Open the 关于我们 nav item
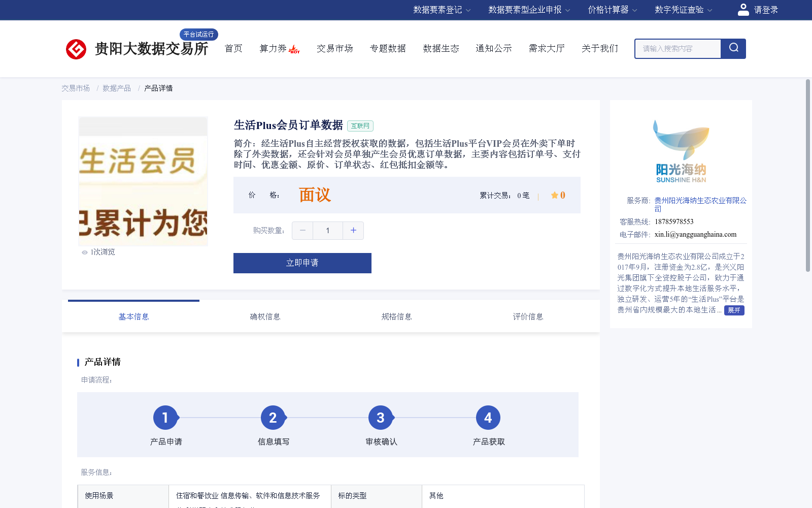 tap(600, 49)
